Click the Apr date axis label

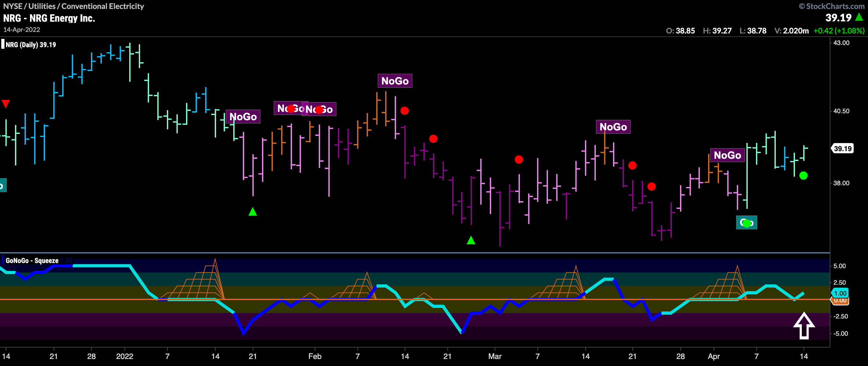(714, 356)
